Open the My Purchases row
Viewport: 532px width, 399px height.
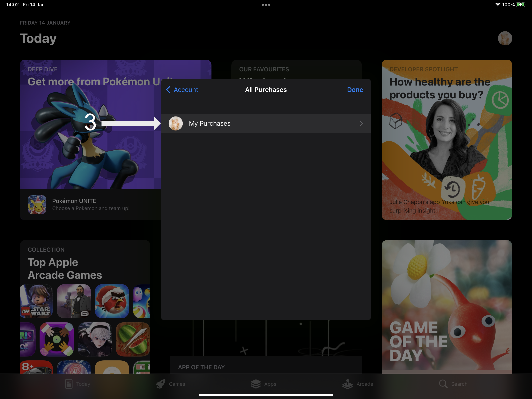[266, 124]
